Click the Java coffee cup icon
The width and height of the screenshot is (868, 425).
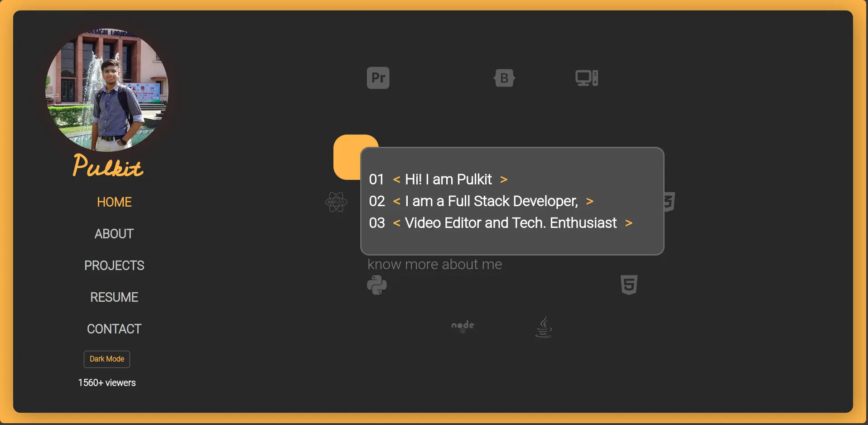tap(544, 327)
